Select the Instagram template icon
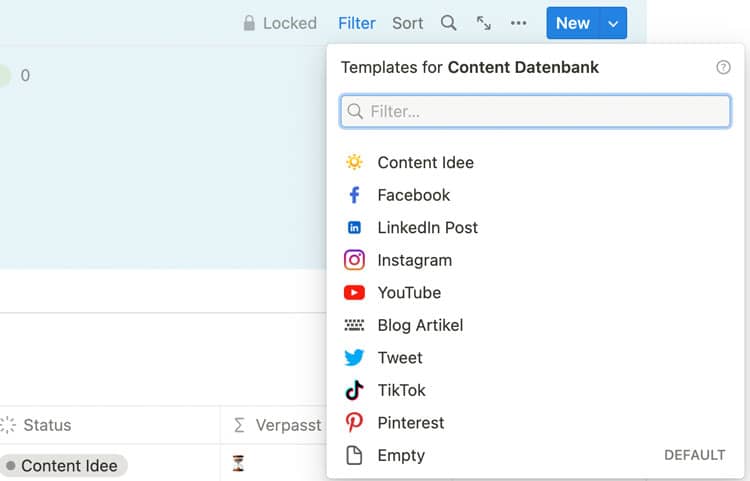 pos(354,260)
